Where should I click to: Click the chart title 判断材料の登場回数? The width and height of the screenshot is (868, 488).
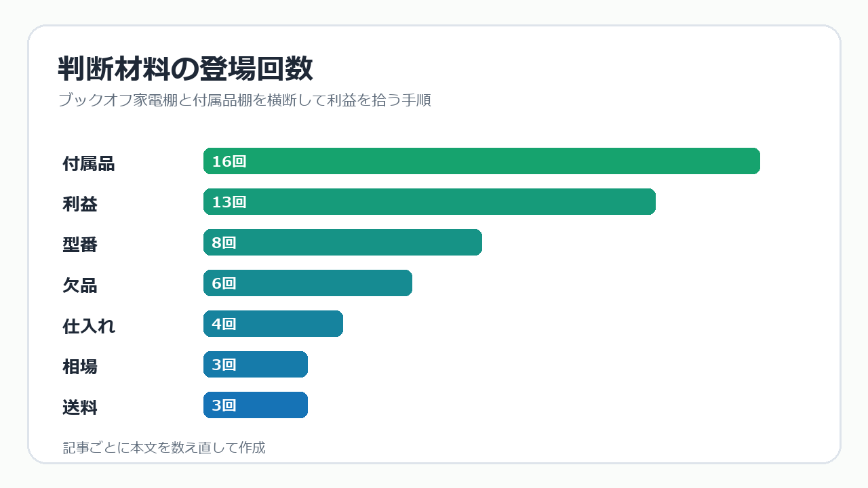(x=186, y=68)
